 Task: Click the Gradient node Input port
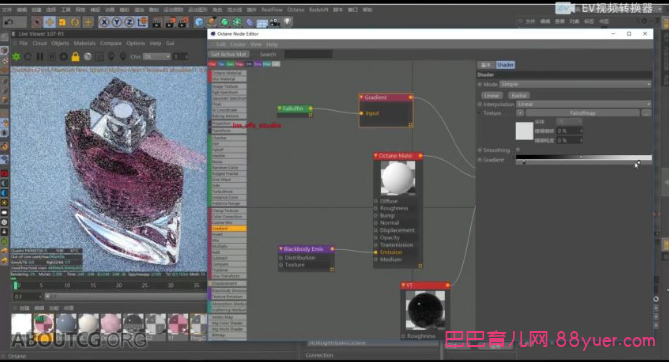pos(361,113)
